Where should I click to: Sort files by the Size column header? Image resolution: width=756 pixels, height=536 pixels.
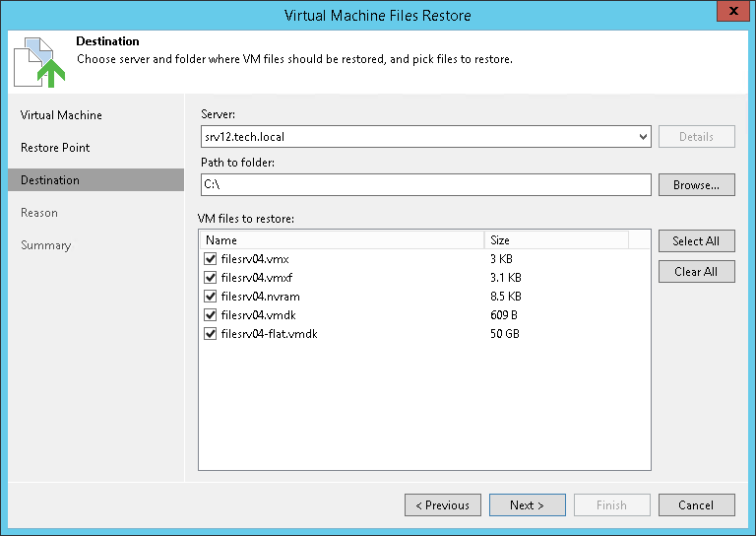coord(556,240)
